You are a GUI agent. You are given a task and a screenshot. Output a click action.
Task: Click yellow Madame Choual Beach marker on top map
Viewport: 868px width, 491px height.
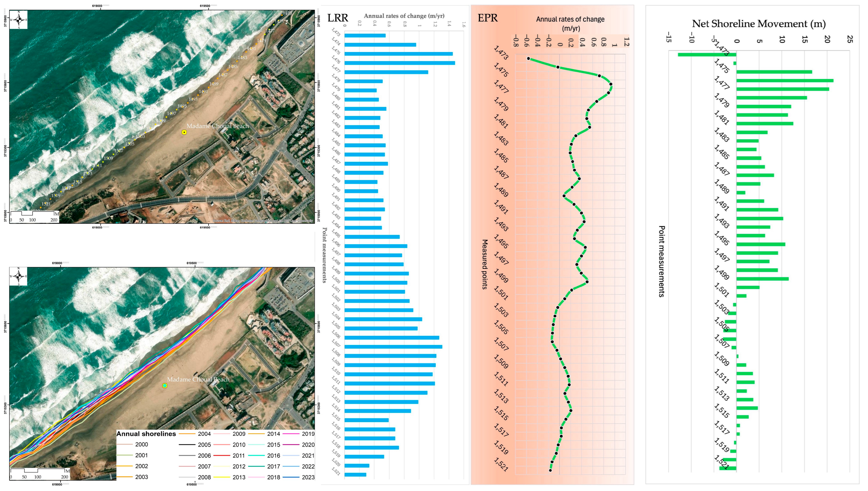point(184,132)
